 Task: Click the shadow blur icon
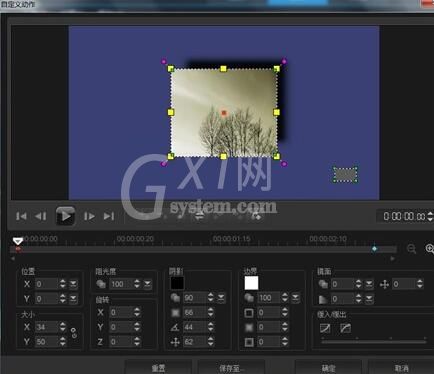click(x=175, y=313)
